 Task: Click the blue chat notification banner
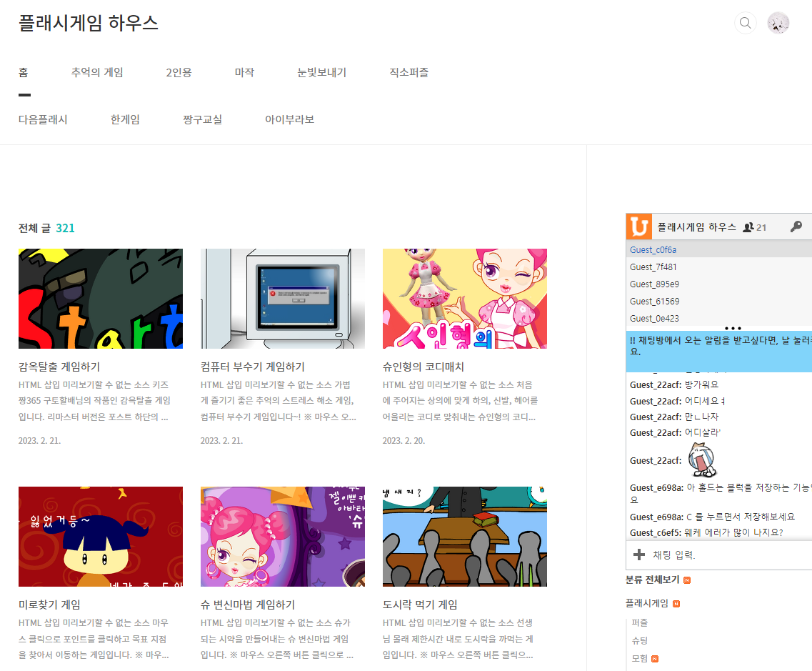pos(718,352)
